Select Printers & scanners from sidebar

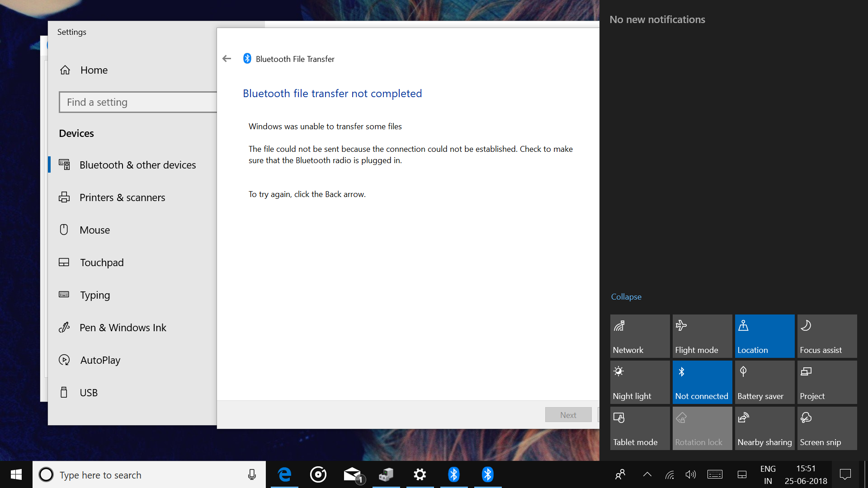[x=122, y=197]
